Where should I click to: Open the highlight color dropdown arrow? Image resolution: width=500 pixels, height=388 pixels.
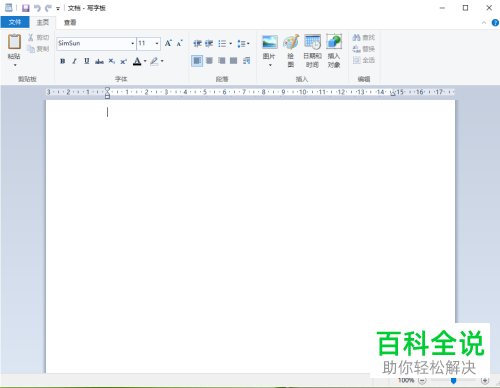162,61
